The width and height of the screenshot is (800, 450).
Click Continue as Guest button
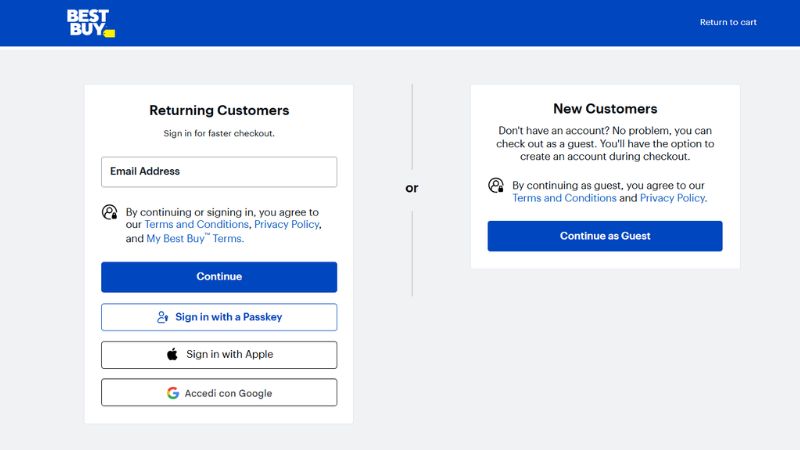tap(605, 236)
